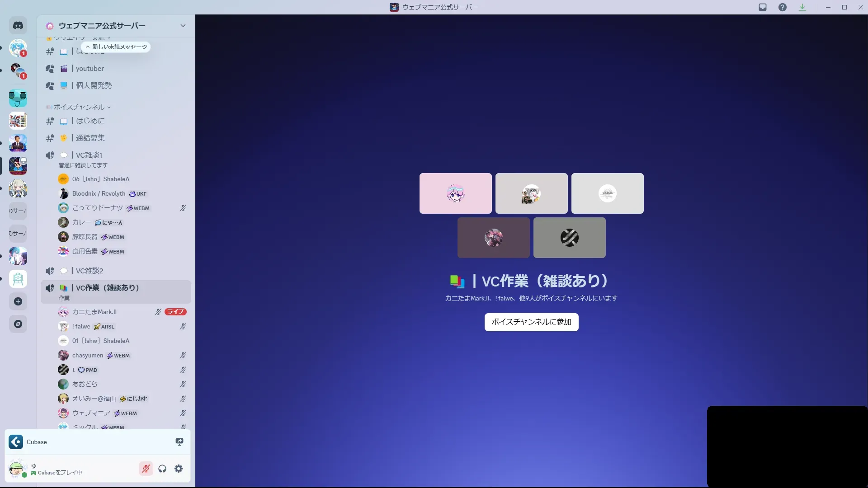Screen dimensions: 868x488
Task: Open the Inbox icon in title bar
Action: pos(763,7)
